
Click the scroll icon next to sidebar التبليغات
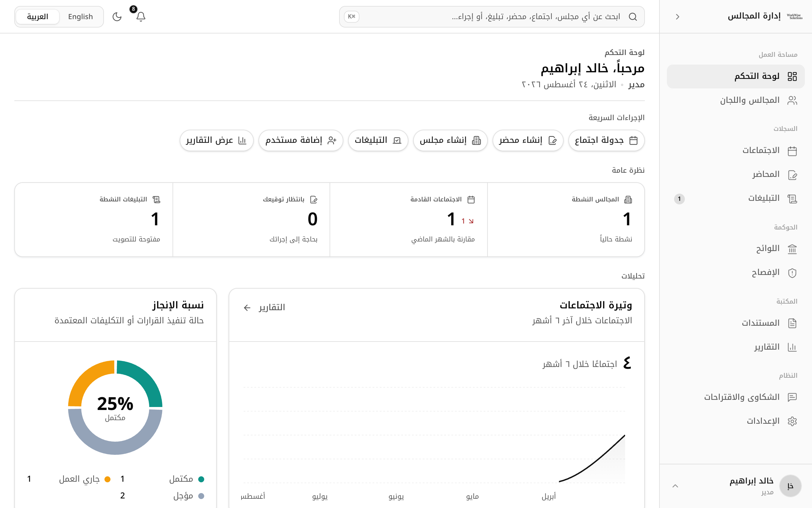(x=792, y=198)
